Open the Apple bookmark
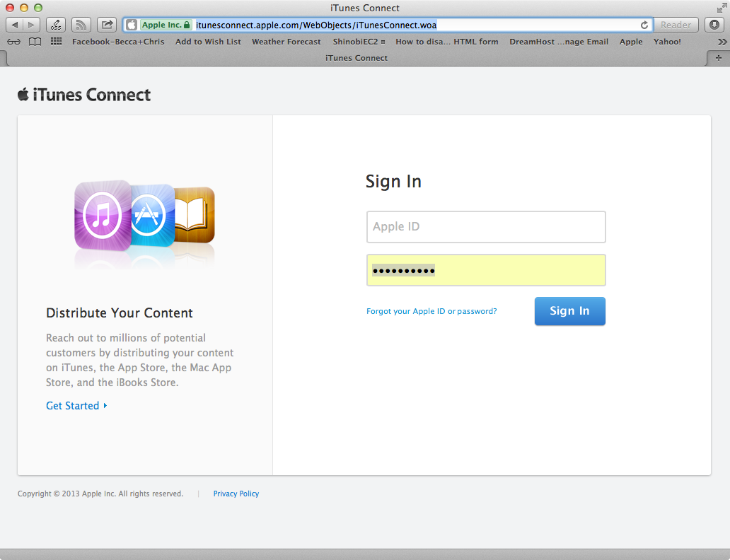Image resolution: width=730 pixels, height=560 pixels. click(631, 42)
